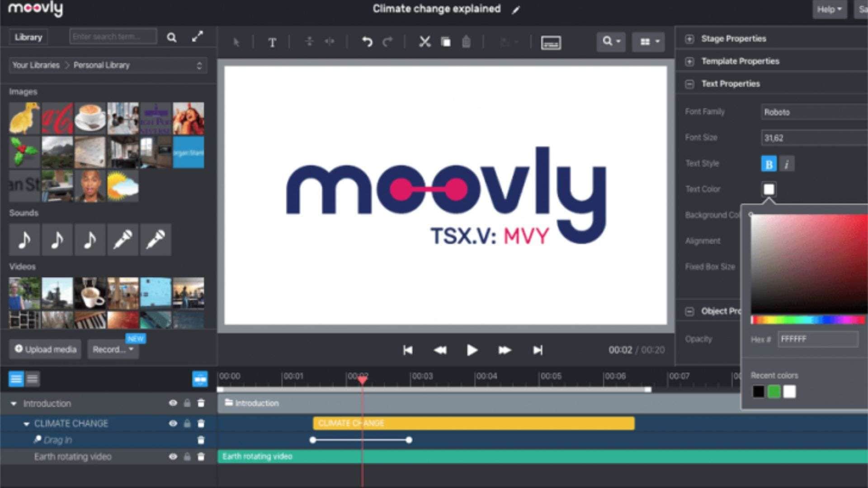This screenshot has height=488, width=868.
Task: Edit project title with pencil icon
Action: (x=516, y=10)
